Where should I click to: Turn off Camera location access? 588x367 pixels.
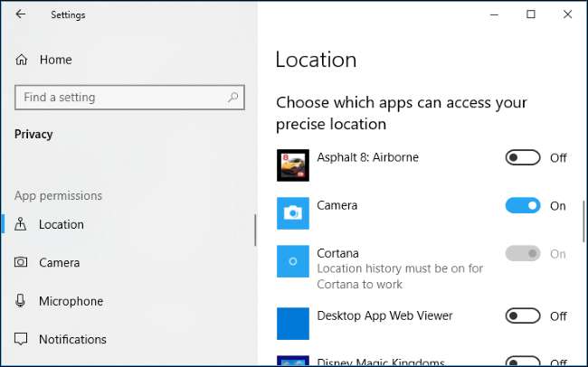click(x=522, y=206)
